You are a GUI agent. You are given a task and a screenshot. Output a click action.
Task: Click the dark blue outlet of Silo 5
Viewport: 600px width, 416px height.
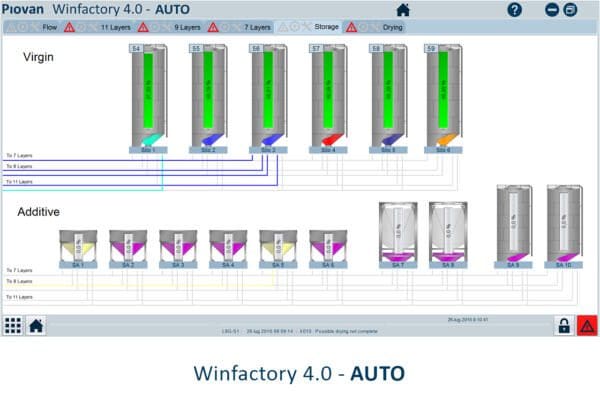click(393, 139)
